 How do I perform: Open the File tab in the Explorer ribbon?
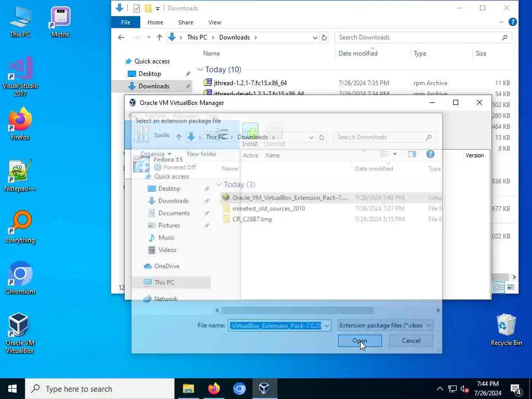click(126, 22)
